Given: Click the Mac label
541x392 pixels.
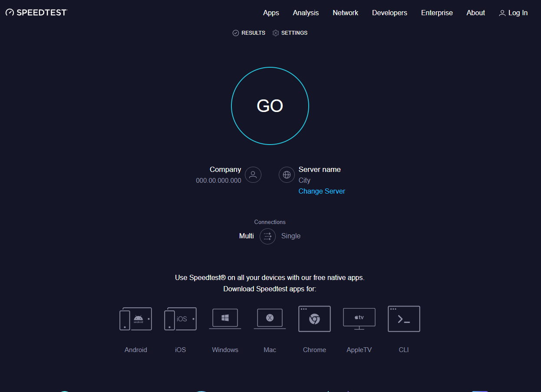Looking at the screenshot, I should coord(270,350).
